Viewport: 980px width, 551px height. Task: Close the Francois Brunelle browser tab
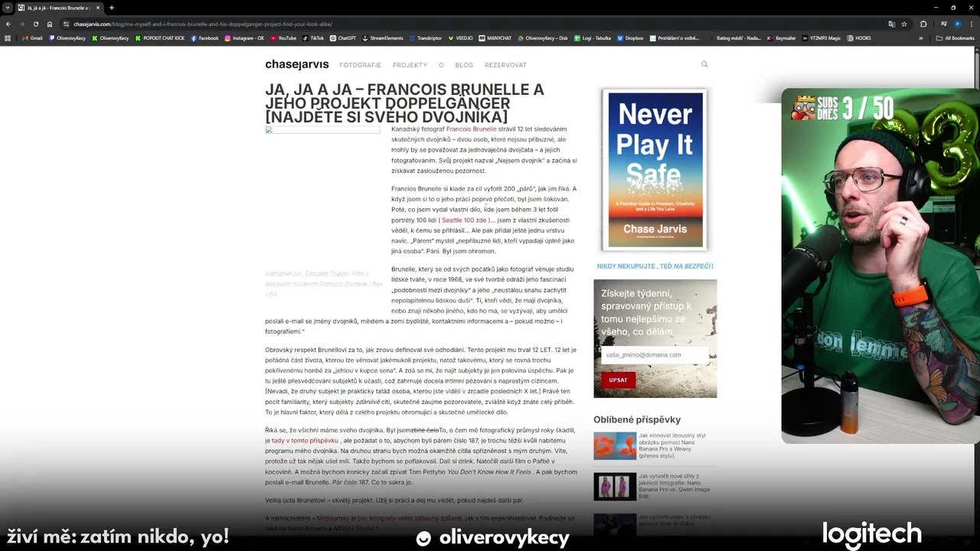[98, 8]
